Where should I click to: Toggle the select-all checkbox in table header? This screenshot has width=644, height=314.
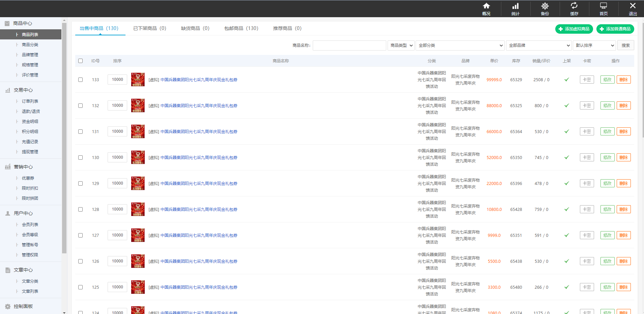pyautogui.click(x=80, y=61)
